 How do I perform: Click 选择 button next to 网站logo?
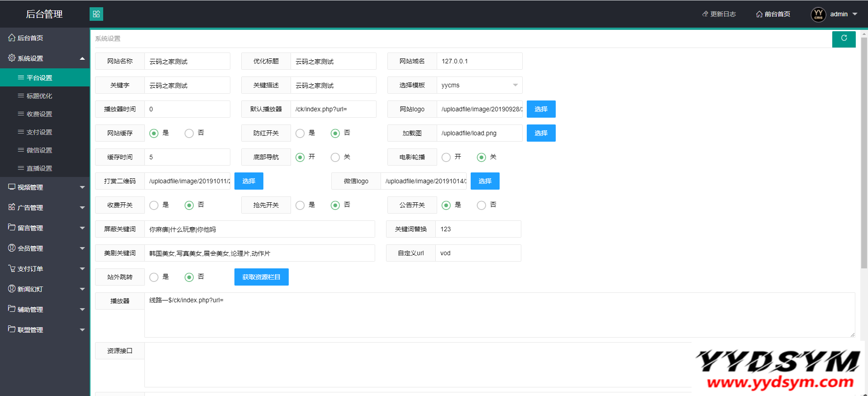[541, 109]
